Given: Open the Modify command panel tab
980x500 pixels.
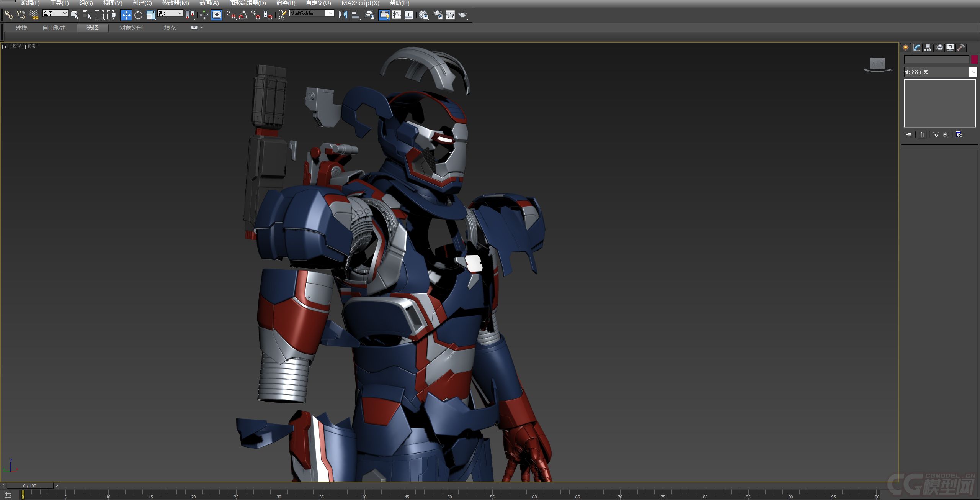Looking at the screenshot, I should 917,48.
